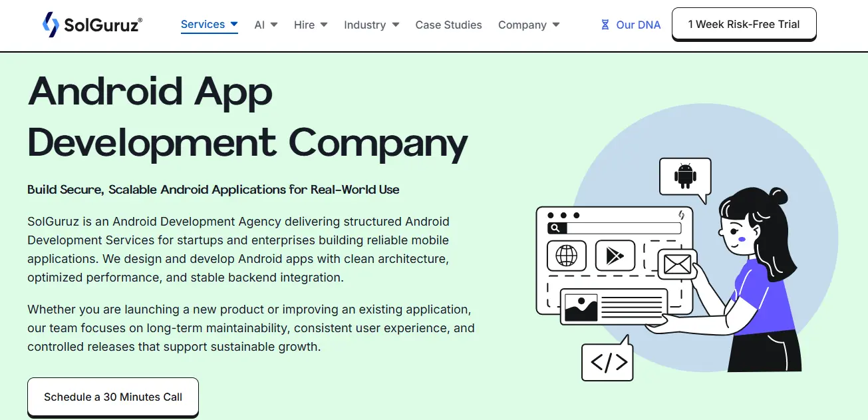Image resolution: width=868 pixels, height=420 pixels.
Task: Click the code brackets speech bubble icon
Action: [607, 363]
